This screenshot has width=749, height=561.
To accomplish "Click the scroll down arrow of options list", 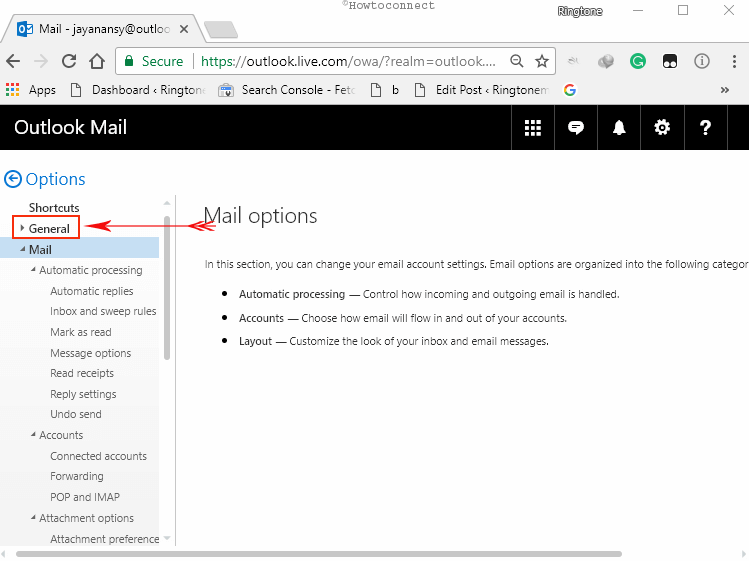I will point(167,538).
